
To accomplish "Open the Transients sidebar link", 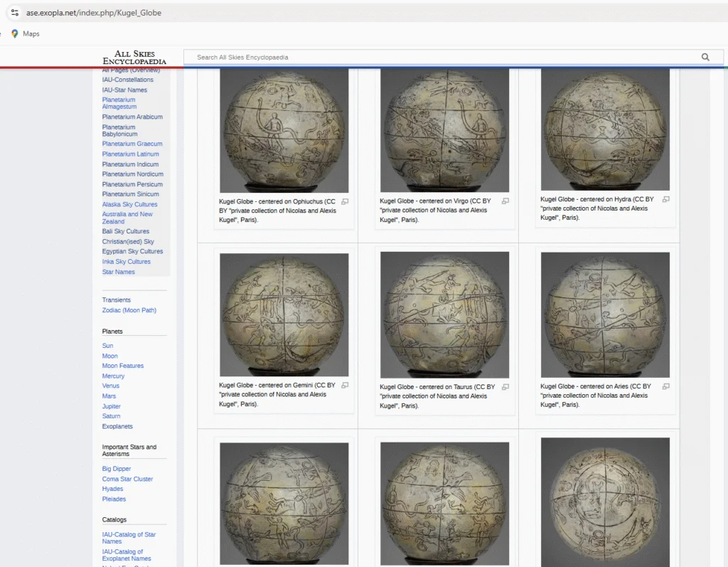I will 117,300.
